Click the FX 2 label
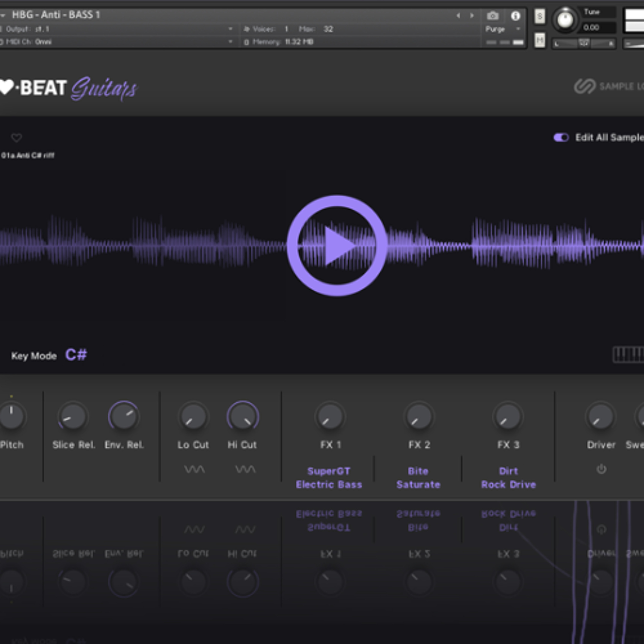The height and width of the screenshot is (644, 644). tap(419, 445)
